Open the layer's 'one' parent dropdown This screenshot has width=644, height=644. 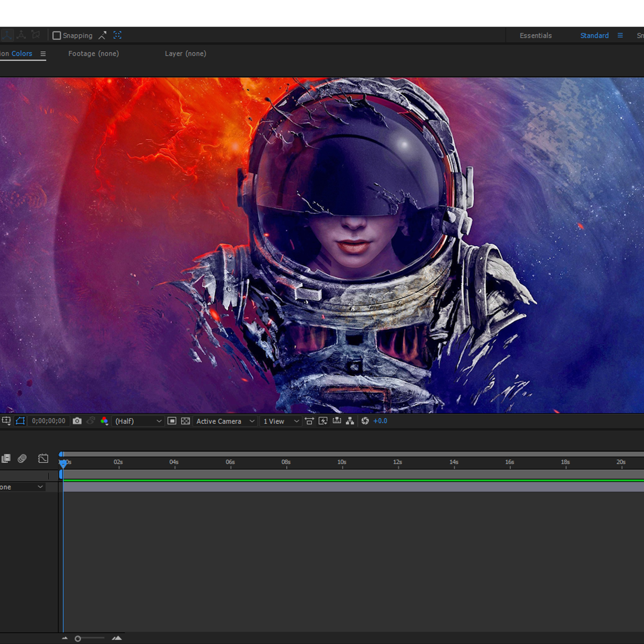[x=22, y=487]
